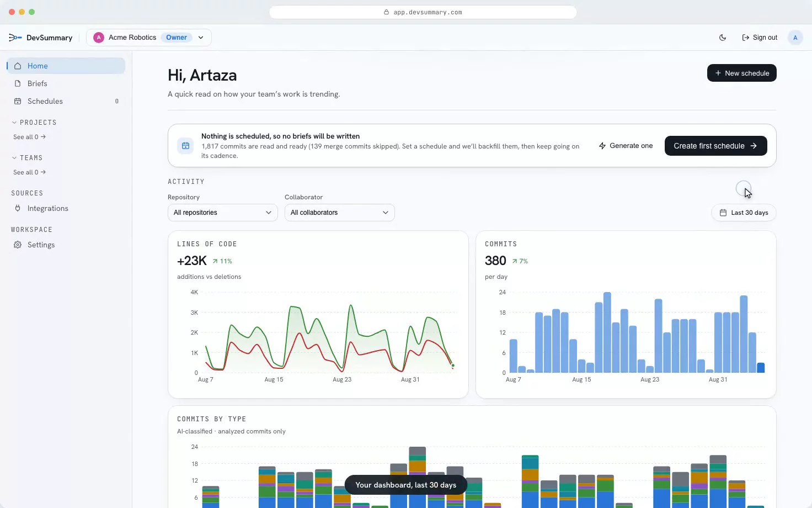Click See all 0 under Projects
812x508 pixels.
point(30,137)
